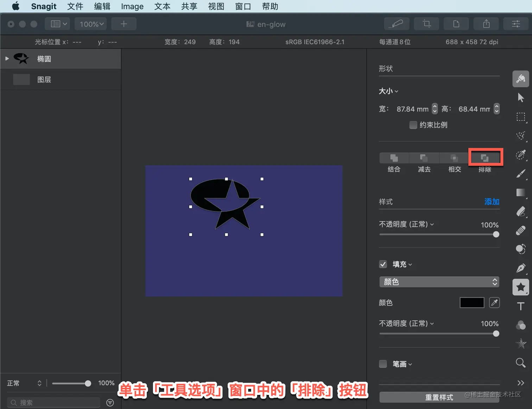Enable the 笔画 stroke checkbox

383,364
